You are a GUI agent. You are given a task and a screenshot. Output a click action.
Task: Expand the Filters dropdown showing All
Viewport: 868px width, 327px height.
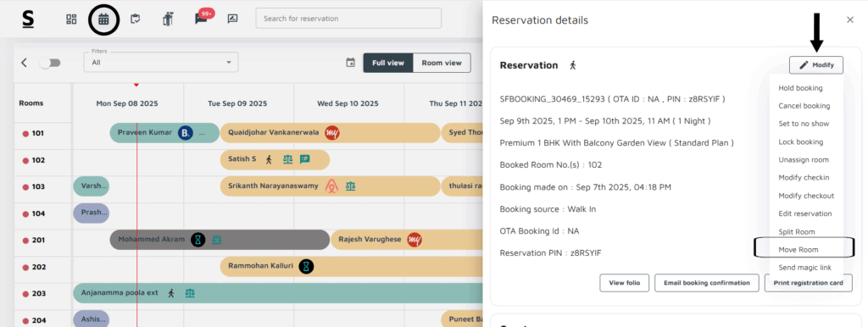pos(161,63)
